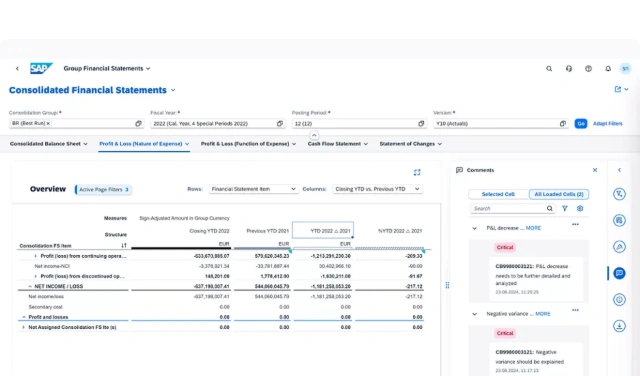Open value help for Fiscal Year field
640x376 pixels.
(x=280, y=123)
